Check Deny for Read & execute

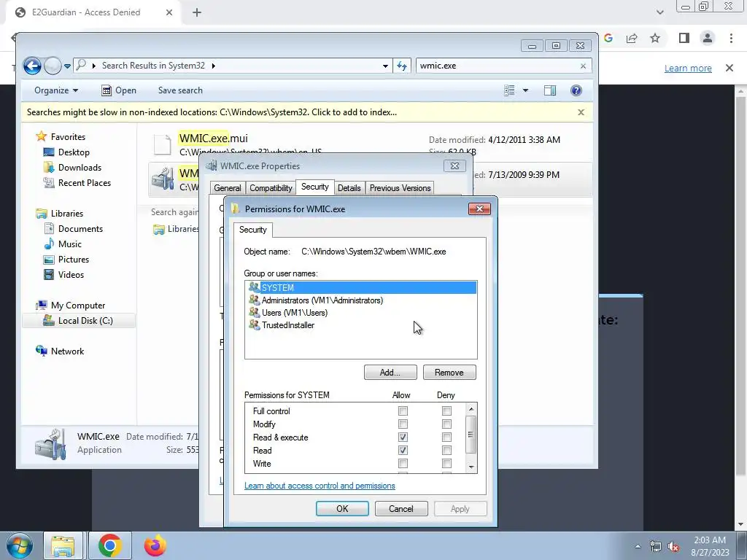446,437
